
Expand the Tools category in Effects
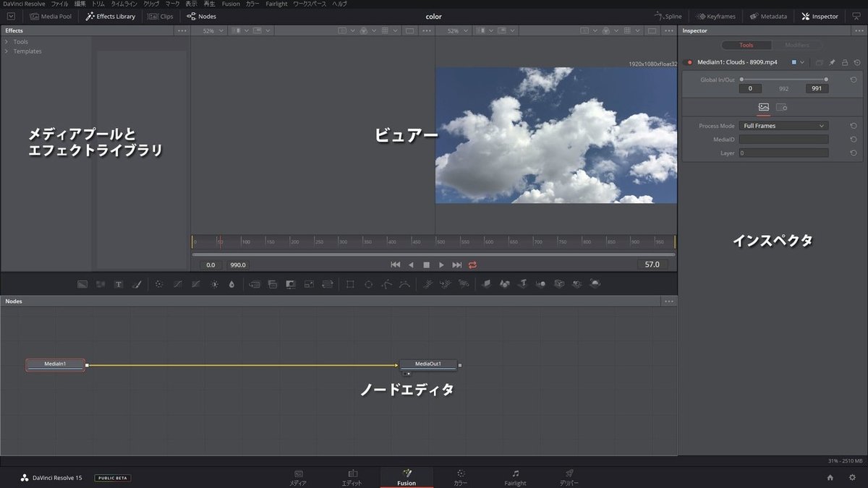[7, 42]
